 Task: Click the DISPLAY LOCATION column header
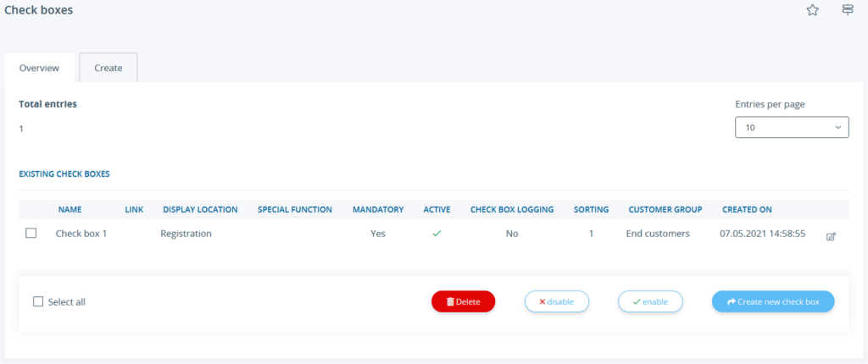point(200,210)
